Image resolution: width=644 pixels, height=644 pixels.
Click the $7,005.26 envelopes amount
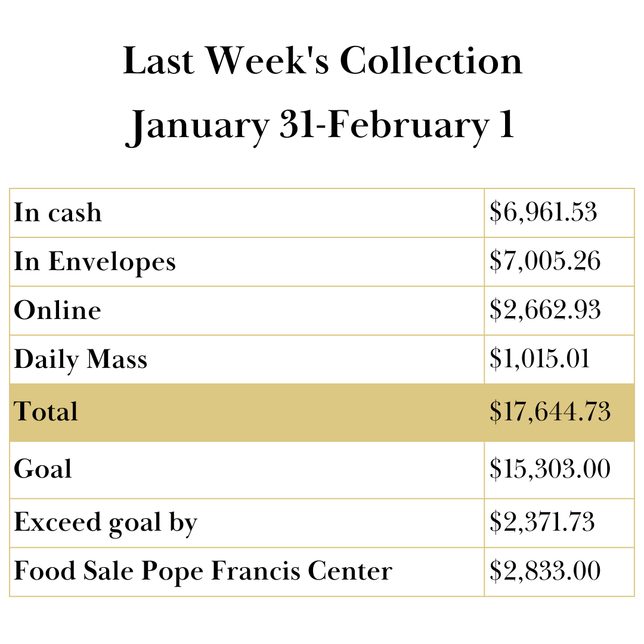point(544,262)
